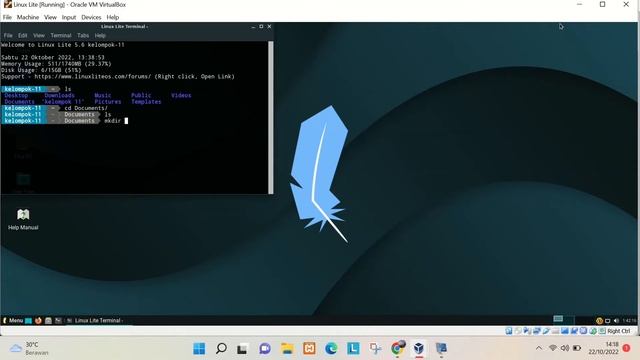This screenshot has height=360, width=640.
Task: Open the terminal's Help menu
Action: click(100, 36)
